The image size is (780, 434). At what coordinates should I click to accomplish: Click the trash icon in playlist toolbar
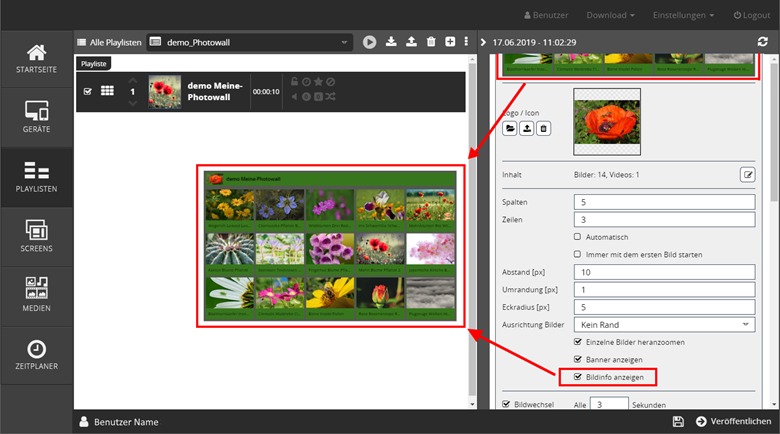[431, 42]
